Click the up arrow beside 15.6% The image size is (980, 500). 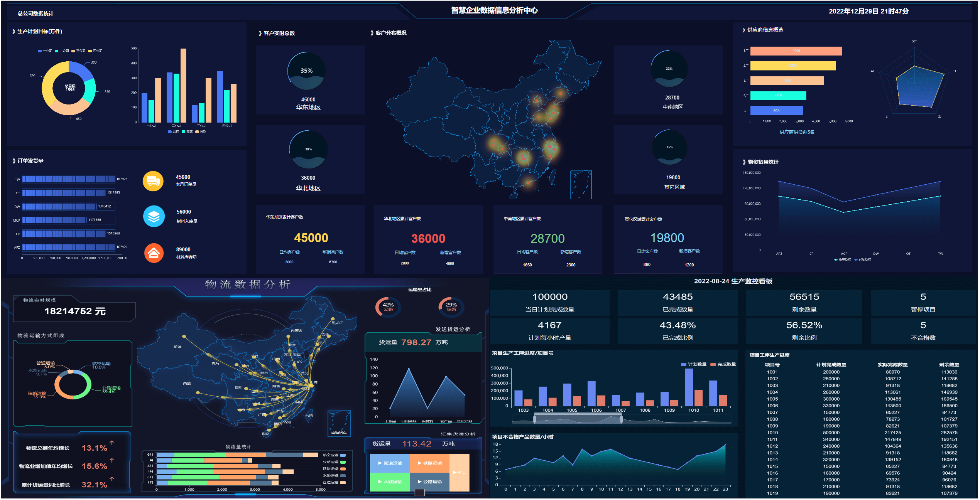click(x=112, y=461)
